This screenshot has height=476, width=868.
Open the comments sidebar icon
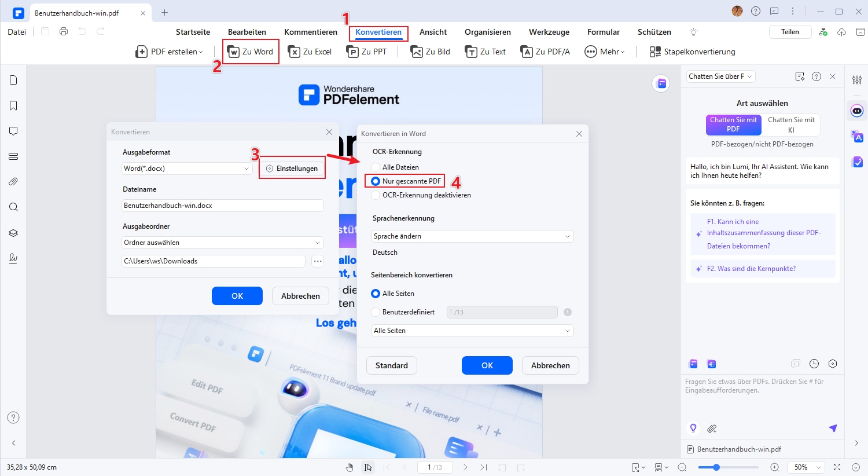pyautogui.click(x=13, y=131)
